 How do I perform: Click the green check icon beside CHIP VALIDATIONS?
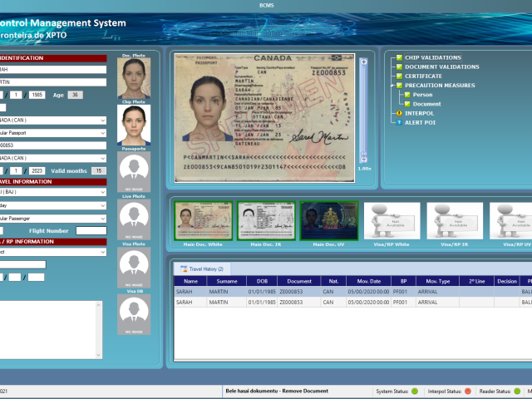coord(399,57)
